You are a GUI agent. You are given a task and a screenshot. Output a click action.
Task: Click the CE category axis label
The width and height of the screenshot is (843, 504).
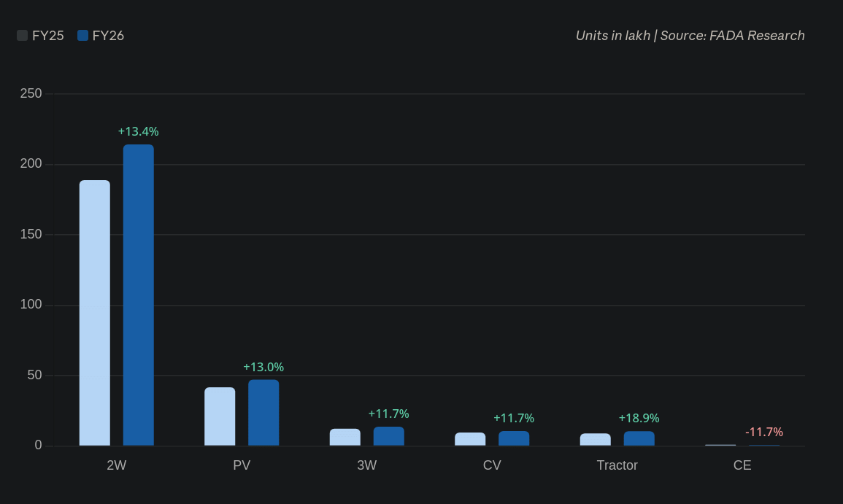[x=742, y=465]
